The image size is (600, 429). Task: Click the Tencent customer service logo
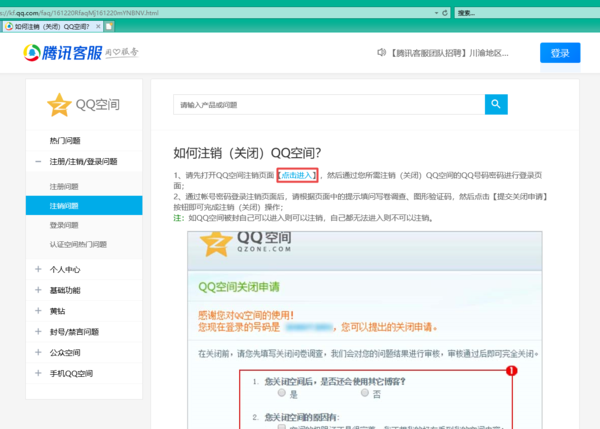[75, 53]
